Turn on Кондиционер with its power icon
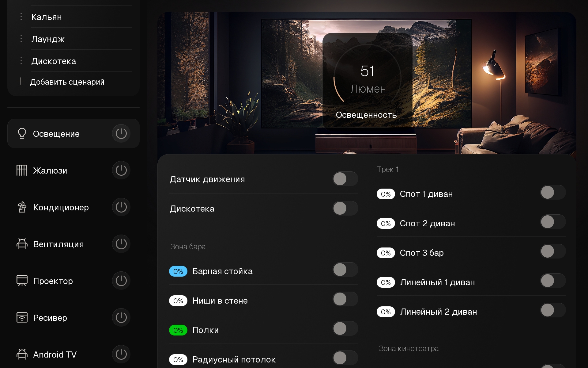The height and width of the screenshot is (368, 588). tap(121, 207)
